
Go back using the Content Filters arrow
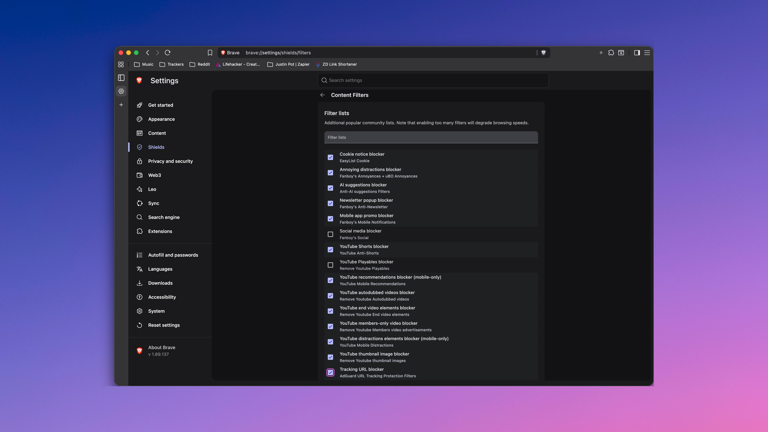pyautogui.click(x=323, y=95)
